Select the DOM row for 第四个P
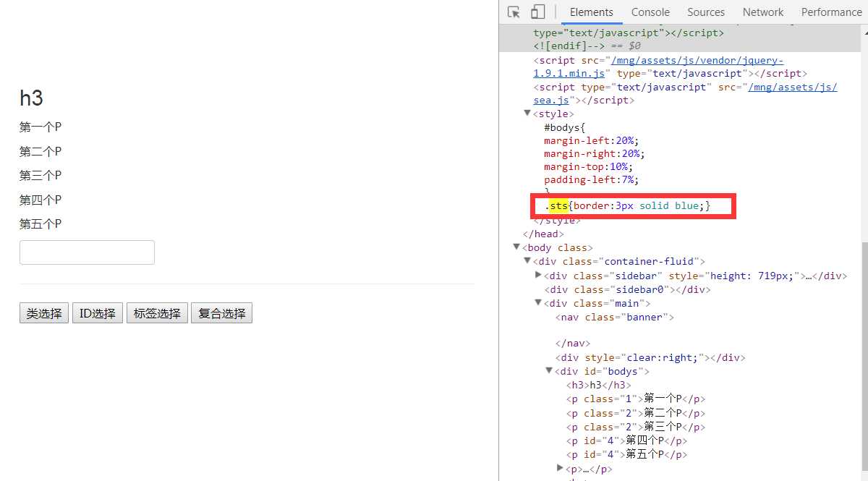 [626, 440]
